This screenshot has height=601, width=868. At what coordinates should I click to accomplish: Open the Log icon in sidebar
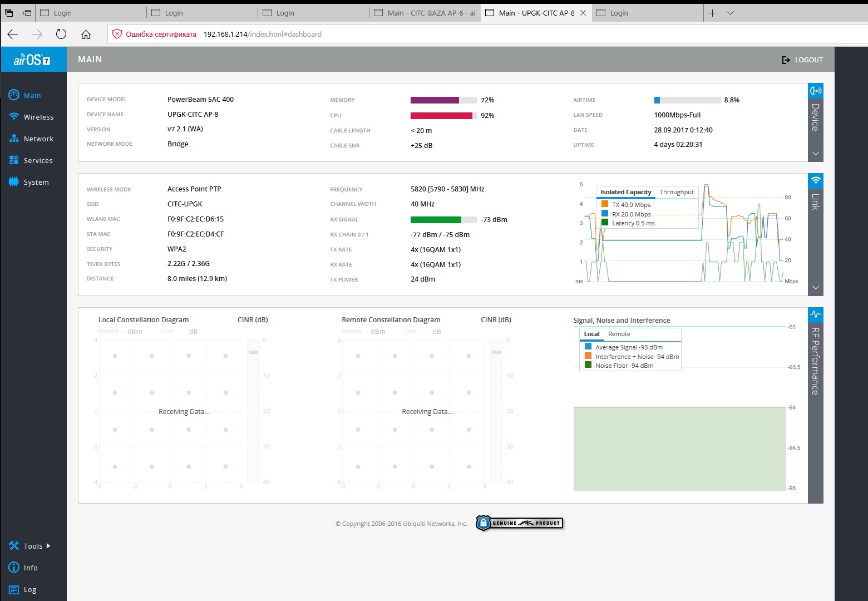point(14,589)
